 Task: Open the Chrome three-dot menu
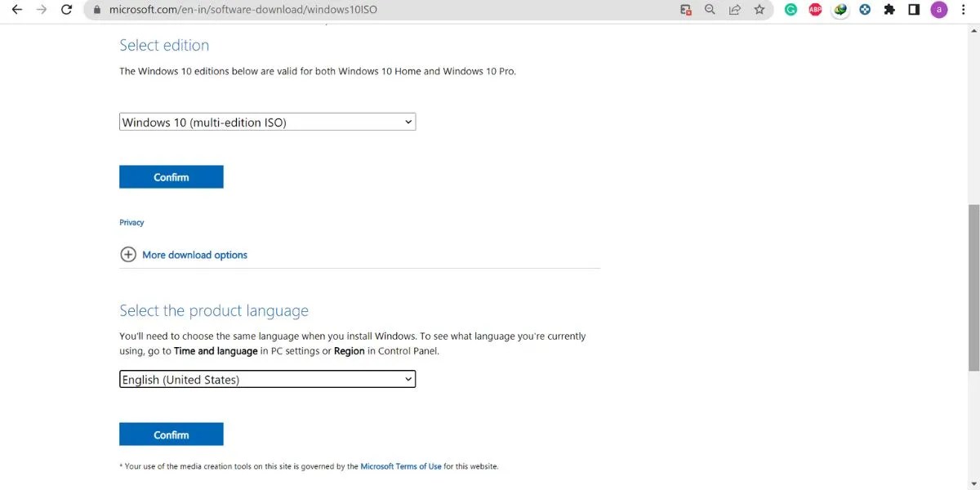click(964, 9)
